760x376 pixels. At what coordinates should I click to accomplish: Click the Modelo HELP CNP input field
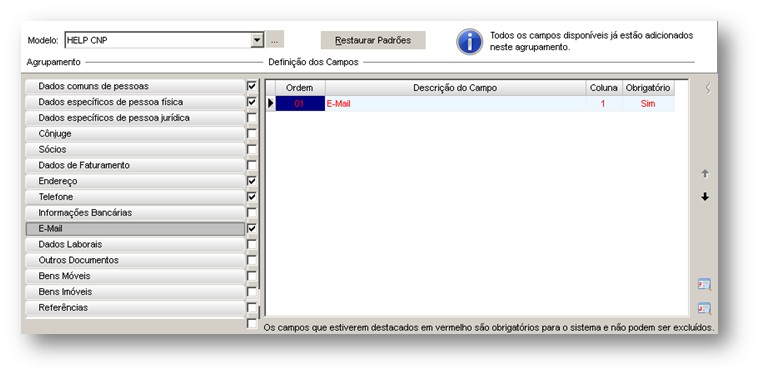pyautogui.click(x=158, y=40)
